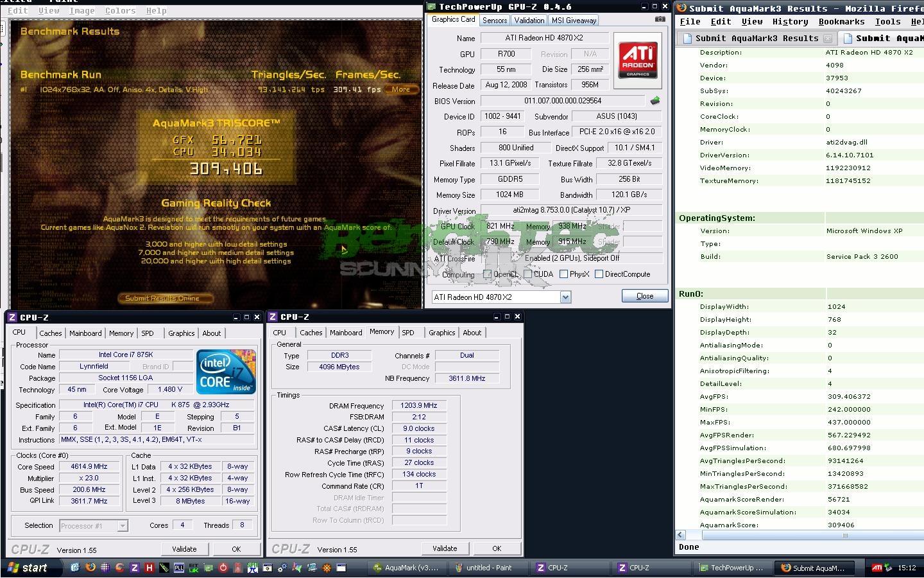This screenshot has height=578, width=924.
Task: Open the History menu in Firefox
Action: (790, 22)
